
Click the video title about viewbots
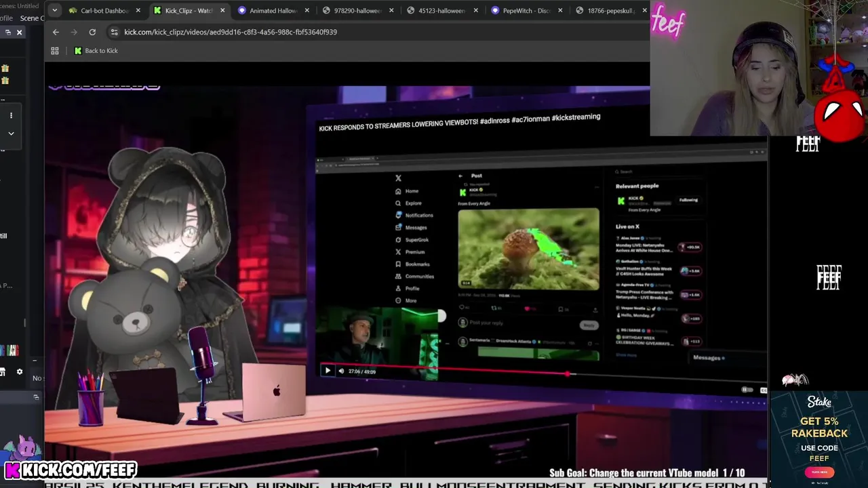point(460,122)
